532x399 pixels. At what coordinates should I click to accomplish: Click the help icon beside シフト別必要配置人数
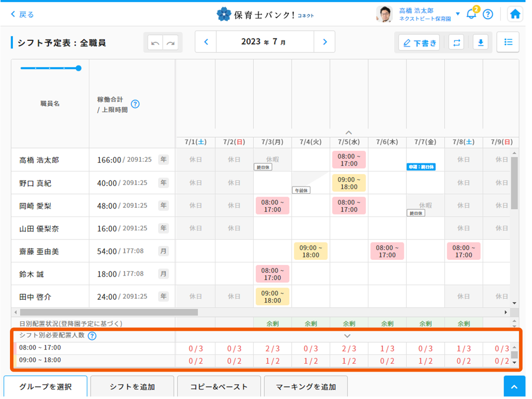(92, 336)
